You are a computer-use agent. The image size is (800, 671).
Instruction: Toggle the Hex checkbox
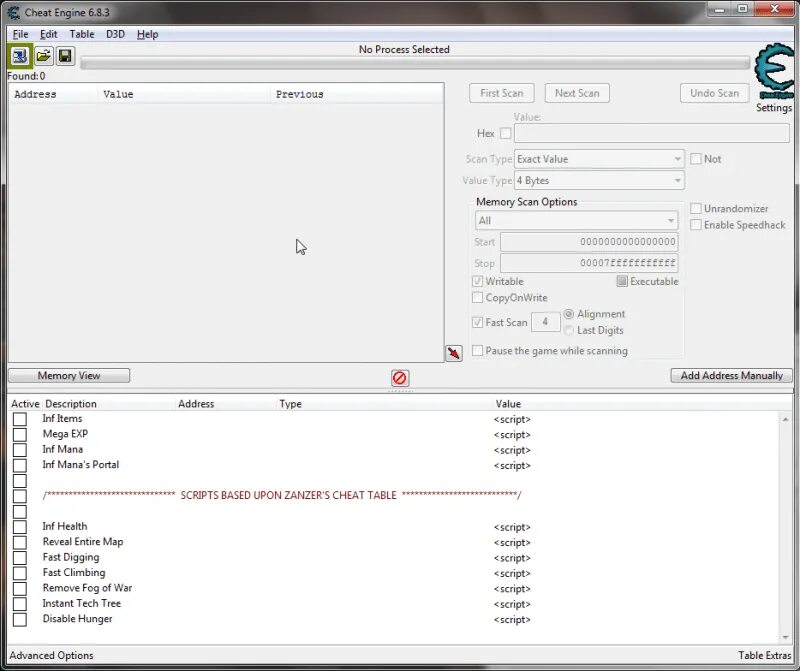[506, 133]
